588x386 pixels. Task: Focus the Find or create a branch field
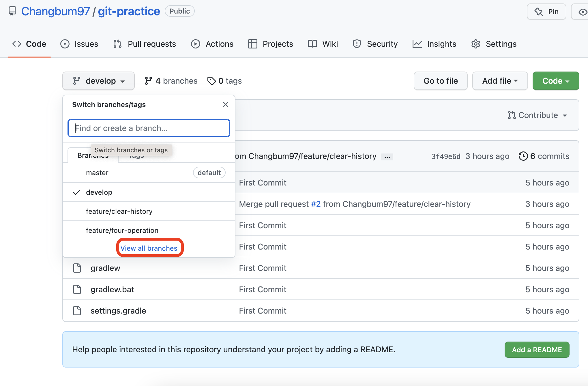pos(149,128)
